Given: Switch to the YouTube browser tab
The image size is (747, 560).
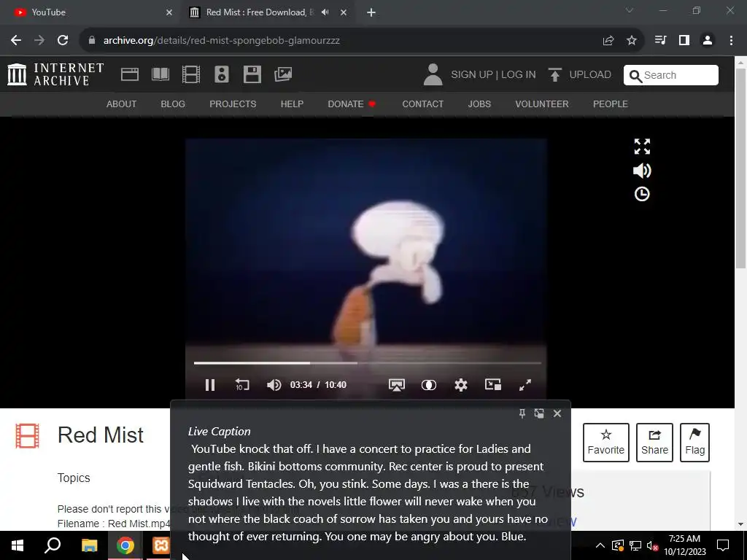Looking at the screenshot, I should [x=90, y=12].
